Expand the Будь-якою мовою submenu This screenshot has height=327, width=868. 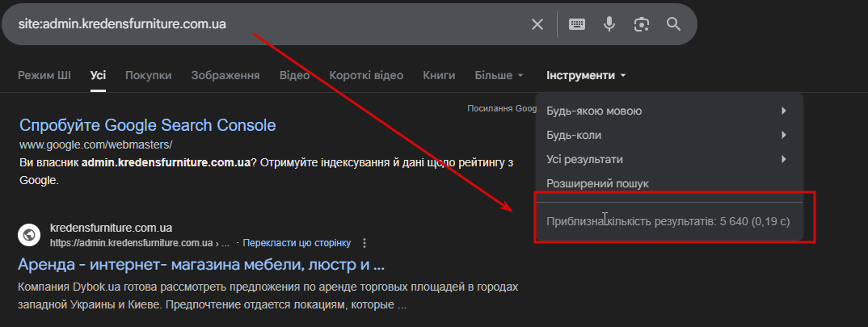[669, 111]
